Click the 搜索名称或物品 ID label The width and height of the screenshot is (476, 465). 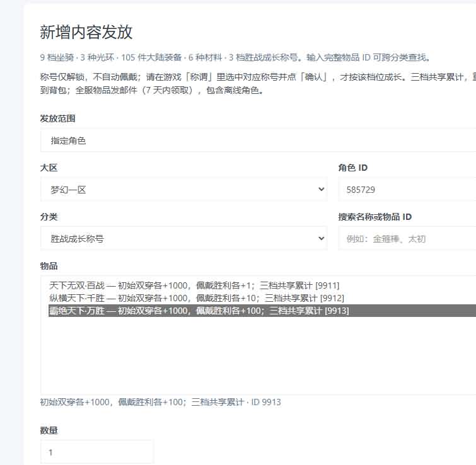click(x=375, y=217)
